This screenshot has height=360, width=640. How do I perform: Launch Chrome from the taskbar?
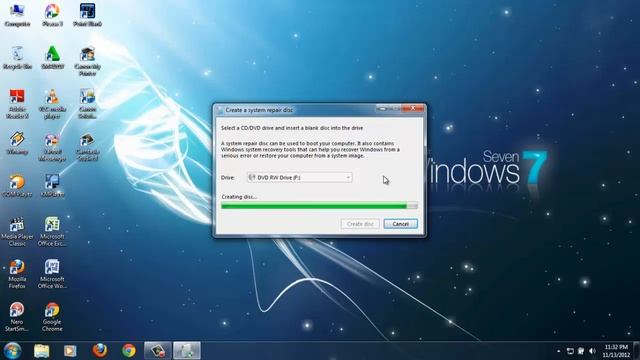pos(129,351)
